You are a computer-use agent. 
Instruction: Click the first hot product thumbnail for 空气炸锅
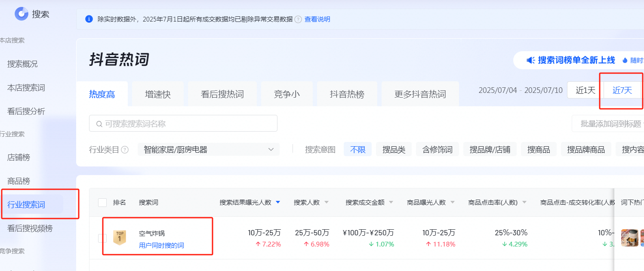click(x=630, y=238)
